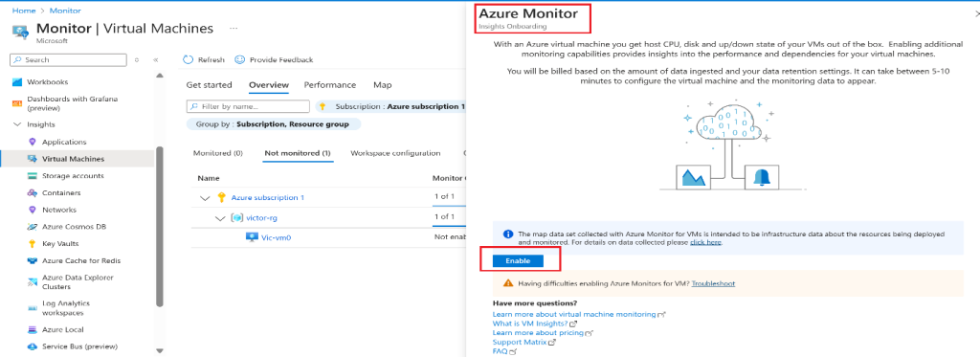Open Learn more about virtual machine monitoring
This screenshot has height=357, width=980.
[574, 314]
